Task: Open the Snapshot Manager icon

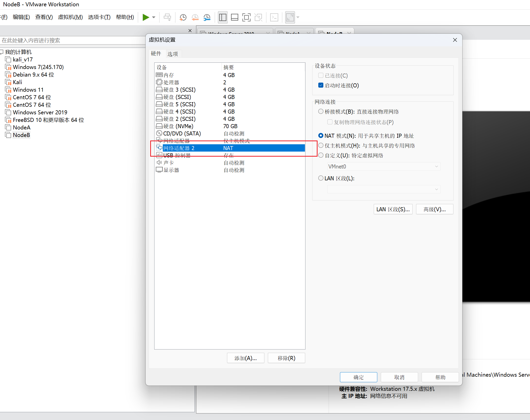Action: pos(207,17)
